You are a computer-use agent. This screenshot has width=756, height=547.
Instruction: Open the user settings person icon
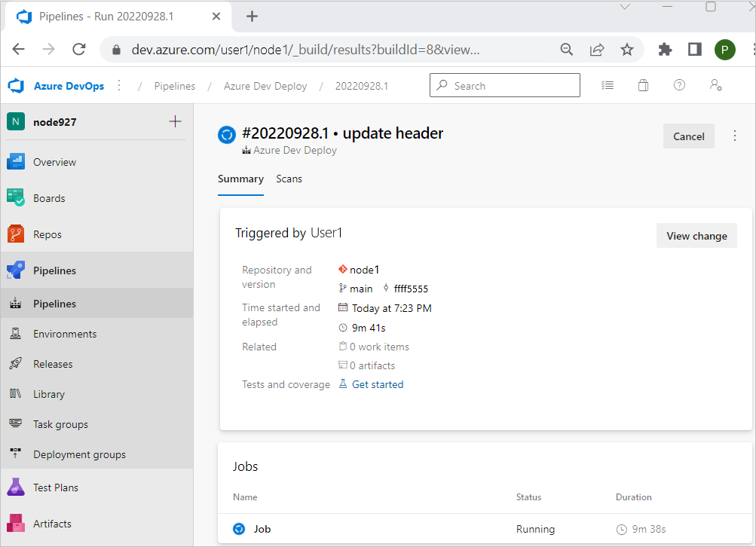click(x=715, y=85)
